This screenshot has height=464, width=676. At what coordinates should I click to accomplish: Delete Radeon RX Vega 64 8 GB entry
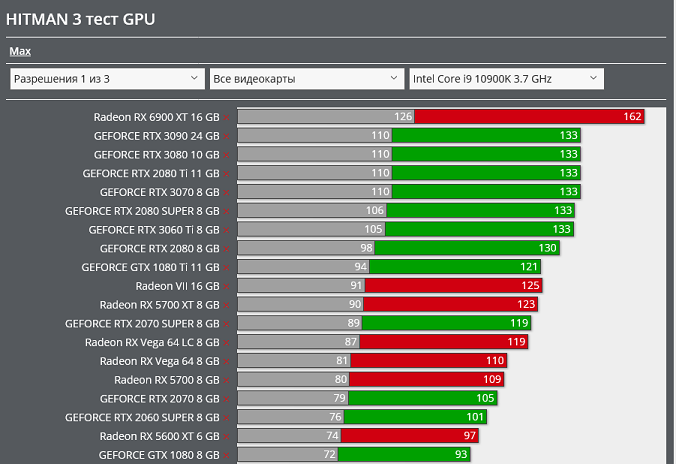226,362
